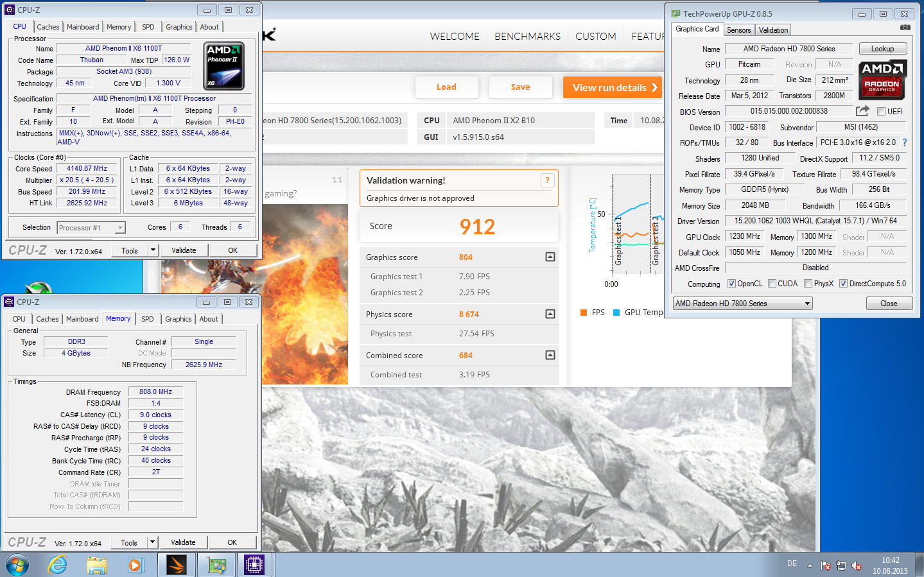Click the lower CPU-Z window title icon

click(9, 302)
